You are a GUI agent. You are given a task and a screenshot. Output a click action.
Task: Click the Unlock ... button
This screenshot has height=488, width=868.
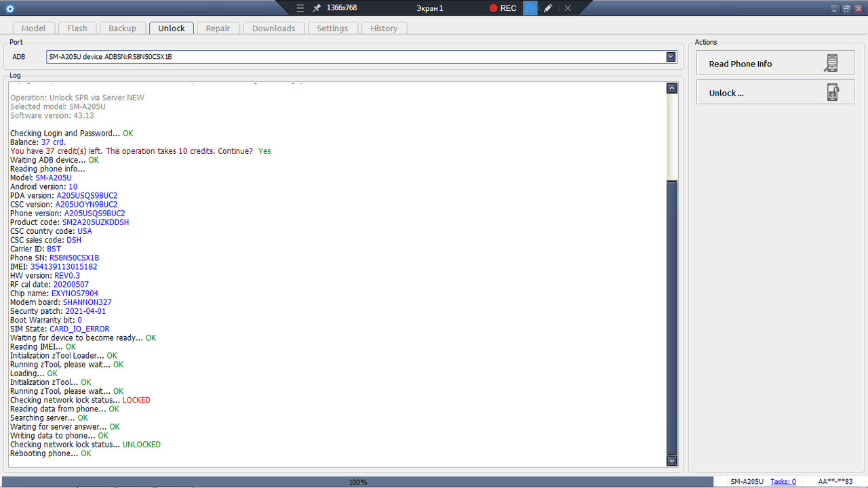point(775,93)
